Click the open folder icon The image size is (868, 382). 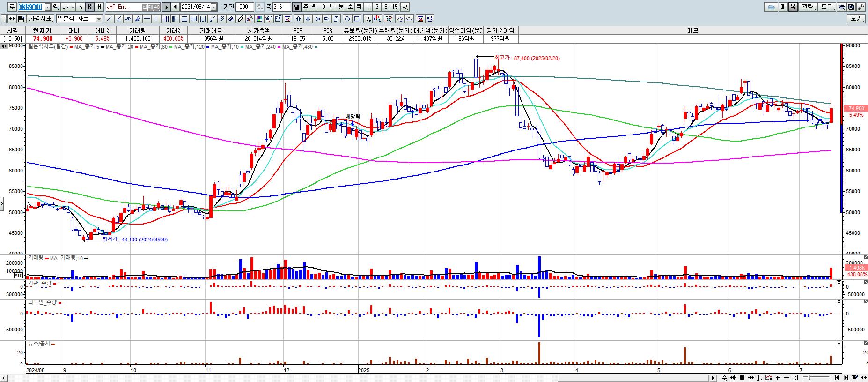(x=841, y=7)
